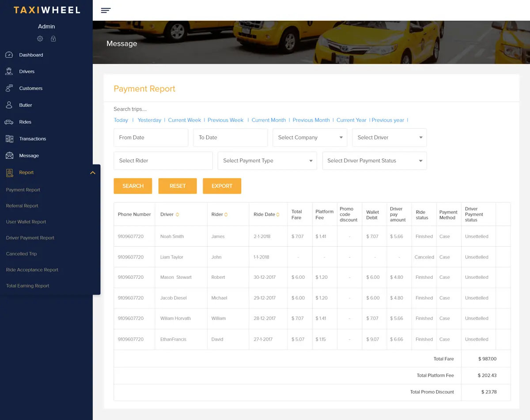Filter trips by Today
530x420 pixels.
121,120
